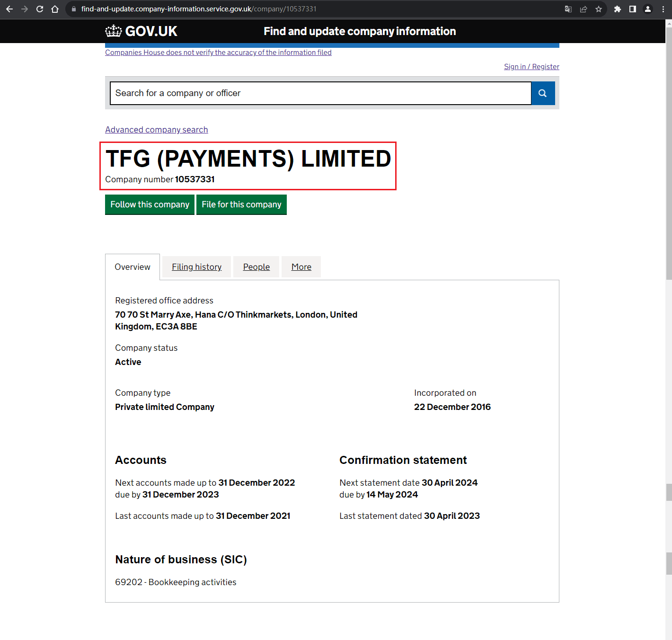The height and width of the screenshot is (640, 672).
Task: Click File for this company button
Action: [241, 204]
